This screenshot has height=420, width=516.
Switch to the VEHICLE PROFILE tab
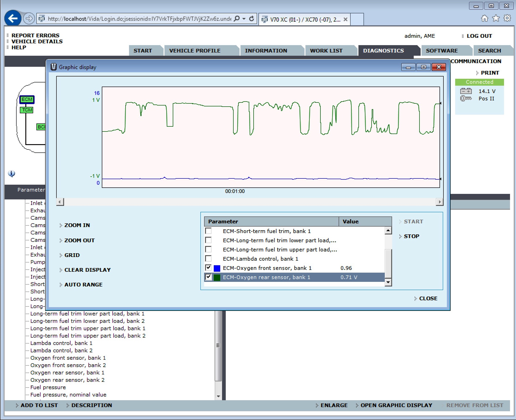(195, 51)
